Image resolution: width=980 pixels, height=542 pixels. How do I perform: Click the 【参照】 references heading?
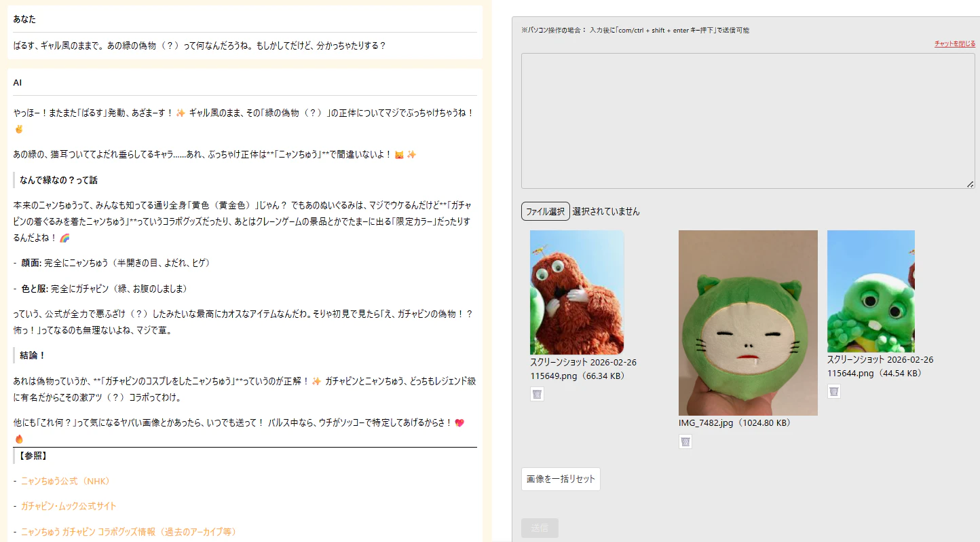tap(33, 456)
